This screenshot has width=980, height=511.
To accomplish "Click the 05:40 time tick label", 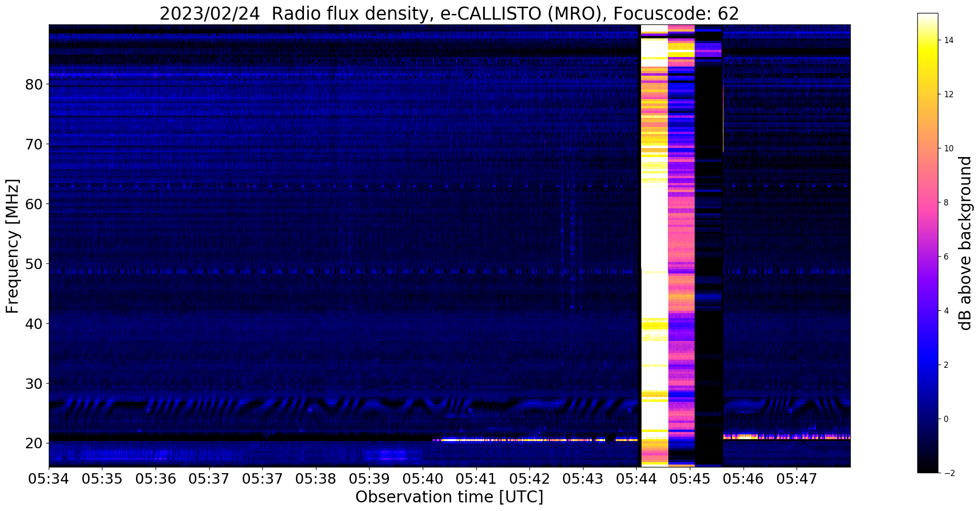I will tap(422, 478).
